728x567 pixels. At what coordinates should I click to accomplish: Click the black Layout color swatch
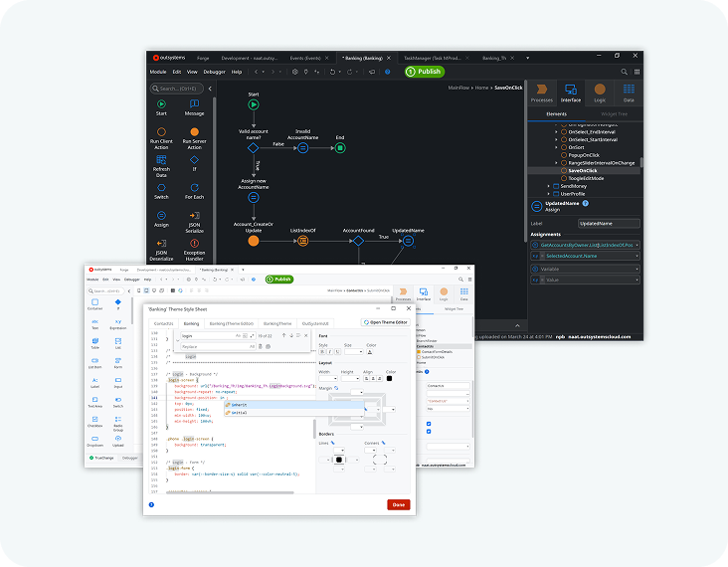pyautogui.click(x=391, y=378)
